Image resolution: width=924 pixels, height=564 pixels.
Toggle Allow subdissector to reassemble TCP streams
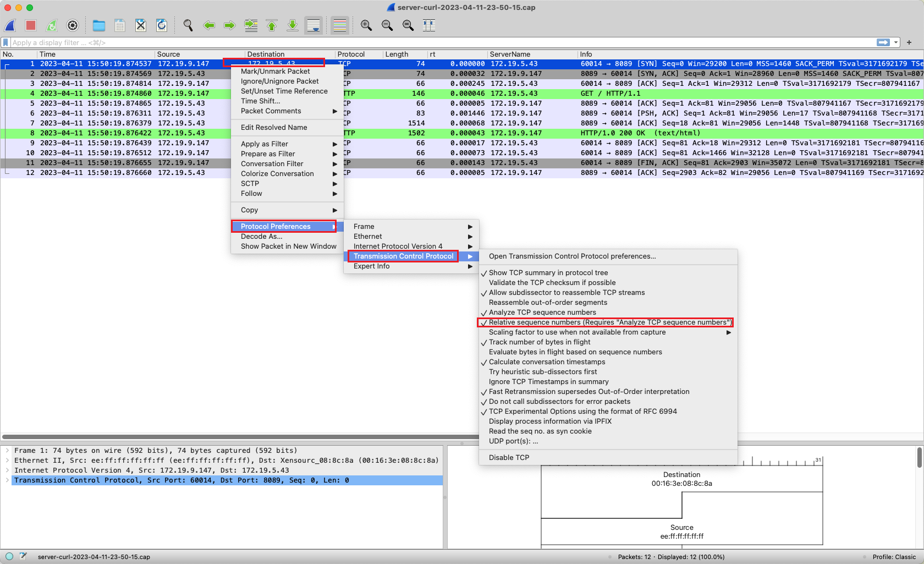pyautogui.click(x=566, y=293)
